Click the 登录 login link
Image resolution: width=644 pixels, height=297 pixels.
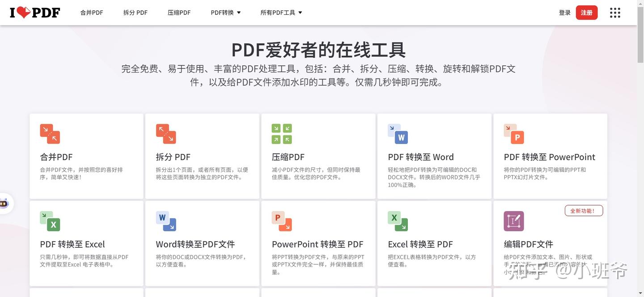pos(565,13)
